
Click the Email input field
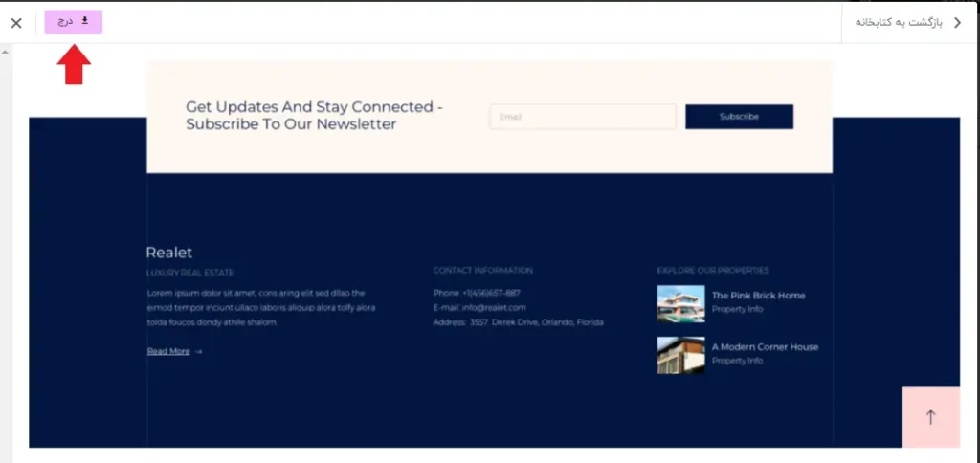[x=582, y=117]
